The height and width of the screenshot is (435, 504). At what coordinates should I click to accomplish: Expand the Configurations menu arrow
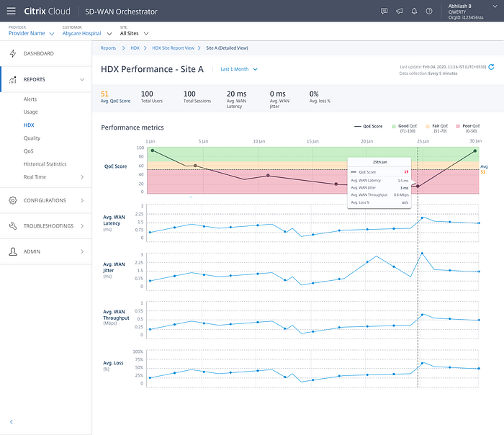click(82, 200)
